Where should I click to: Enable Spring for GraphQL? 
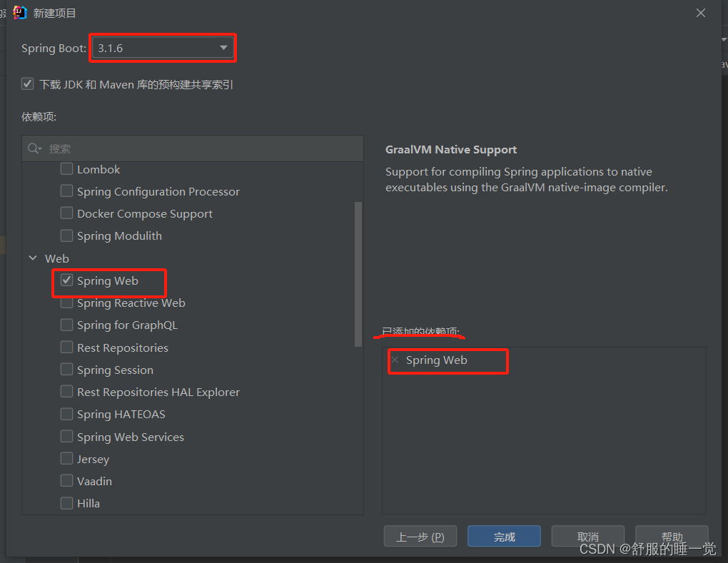pyautogui.click(x=66, y=325)
